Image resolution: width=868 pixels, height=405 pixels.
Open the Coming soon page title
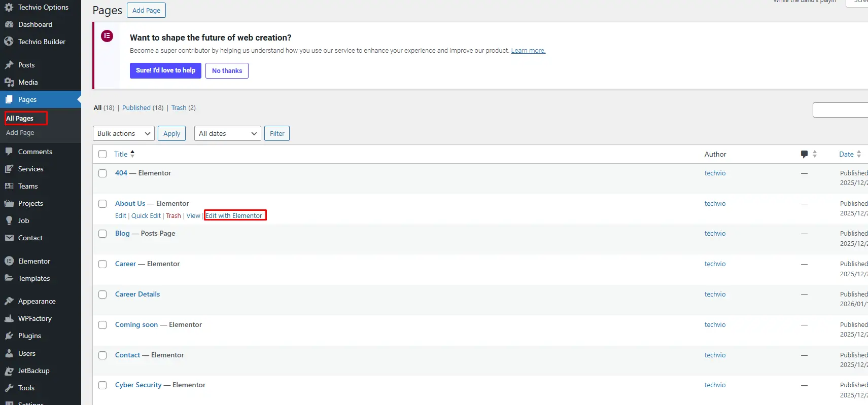(136, 324)
